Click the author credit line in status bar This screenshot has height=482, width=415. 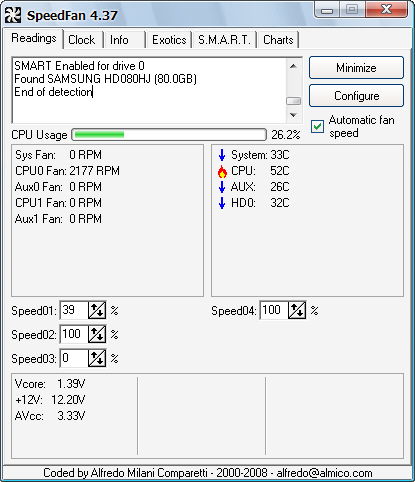coord(207,473)
